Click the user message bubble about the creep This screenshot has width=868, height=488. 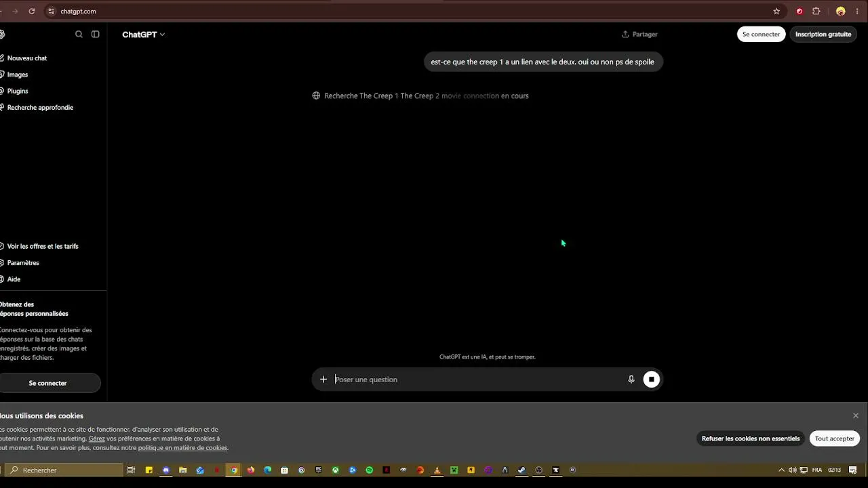[x=542, y=62]
